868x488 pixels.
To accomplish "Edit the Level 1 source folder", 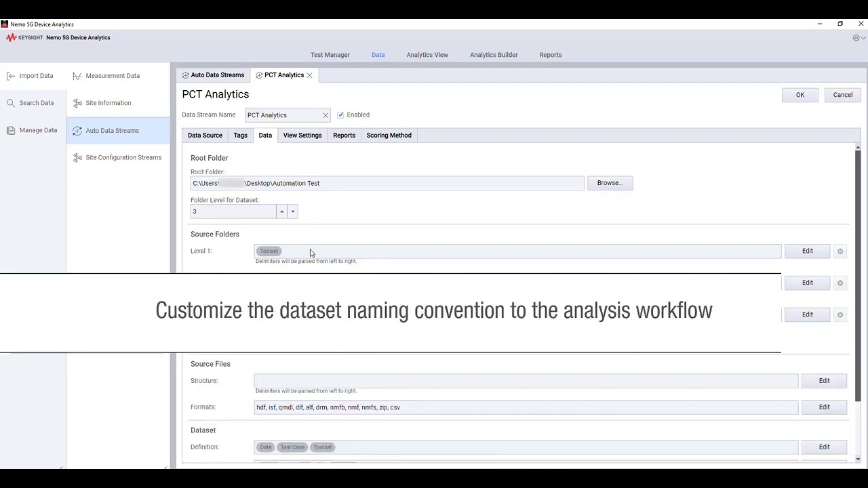I will tap(808, 251).
